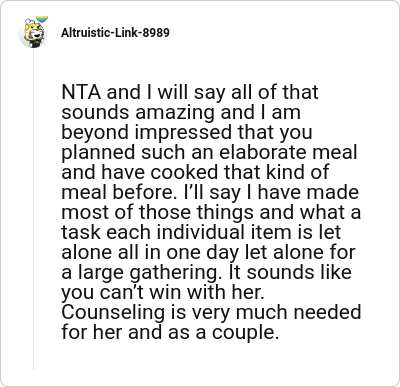
Task: Click the phrase "I'll say I have made"
Action: pyautogui.click(x=271, y=192)
